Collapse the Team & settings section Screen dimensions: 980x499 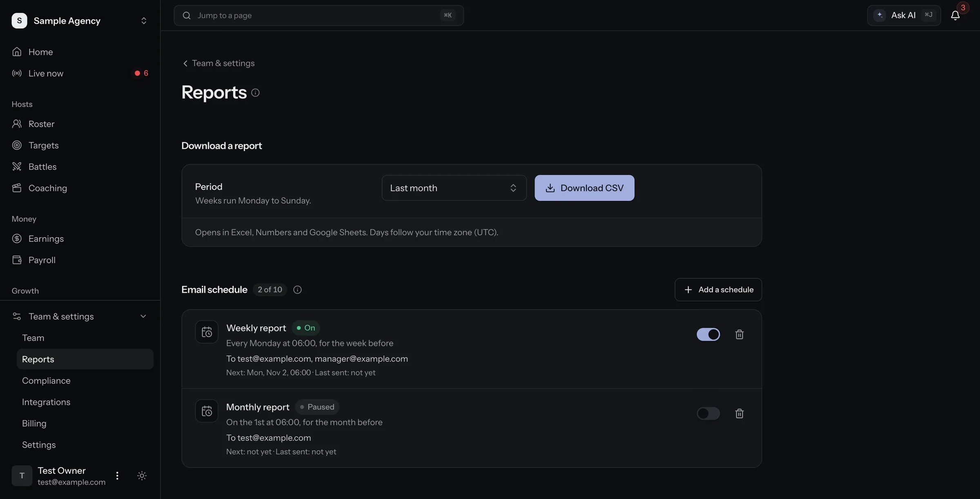click(80, 316)
